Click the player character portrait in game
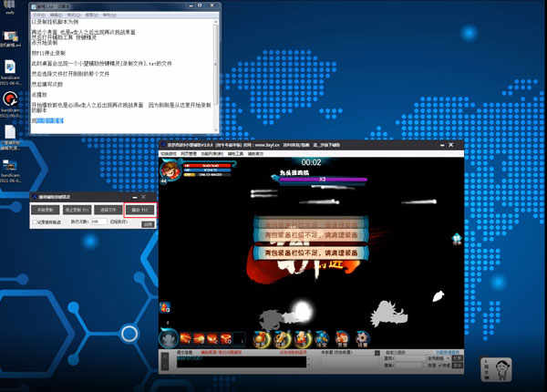The width and height of the screenshot is (547, 392). 170,170
